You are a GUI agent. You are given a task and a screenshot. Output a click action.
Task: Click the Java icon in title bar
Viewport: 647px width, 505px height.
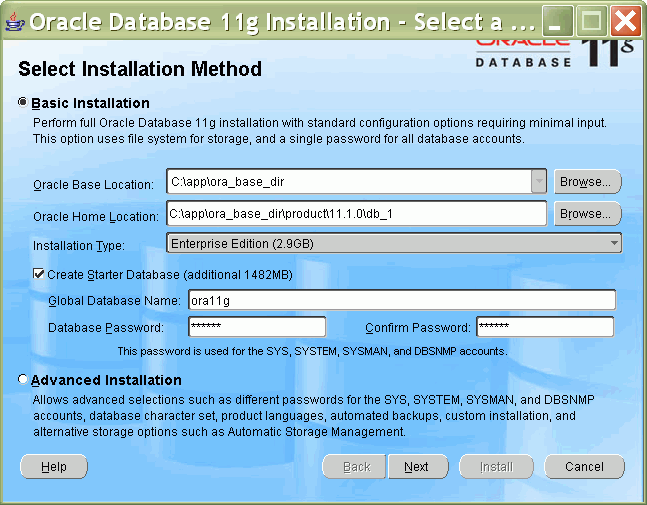click(15, 22)
